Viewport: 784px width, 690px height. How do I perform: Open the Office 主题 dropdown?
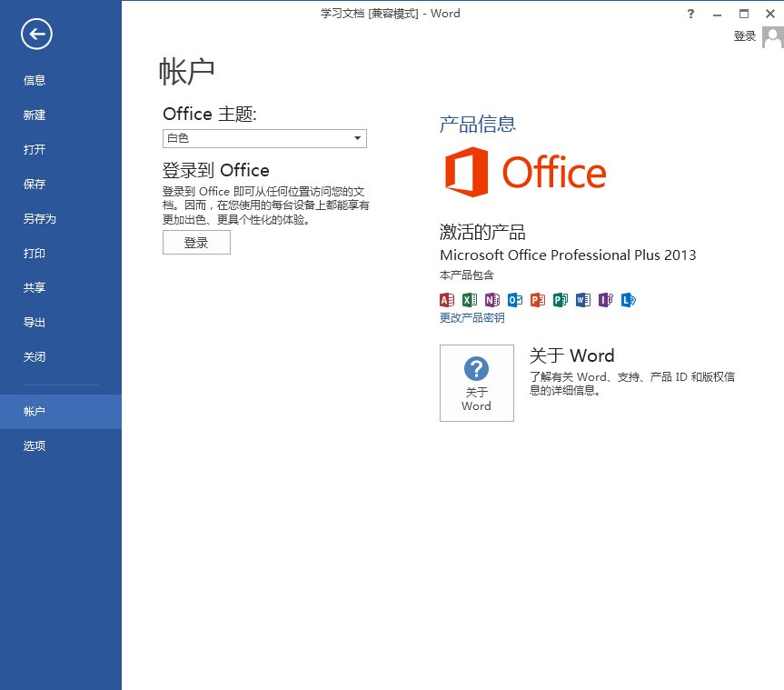(359, 138)
